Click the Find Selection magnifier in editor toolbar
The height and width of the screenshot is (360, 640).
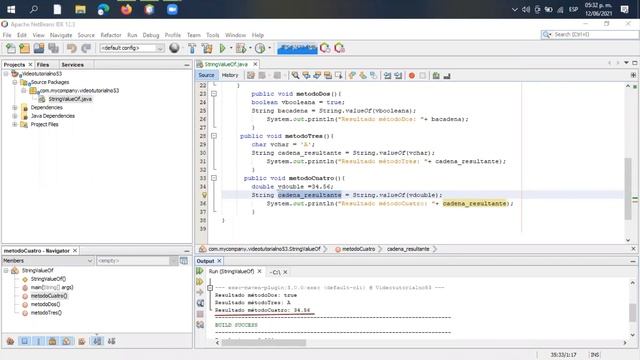pos(295,76)
